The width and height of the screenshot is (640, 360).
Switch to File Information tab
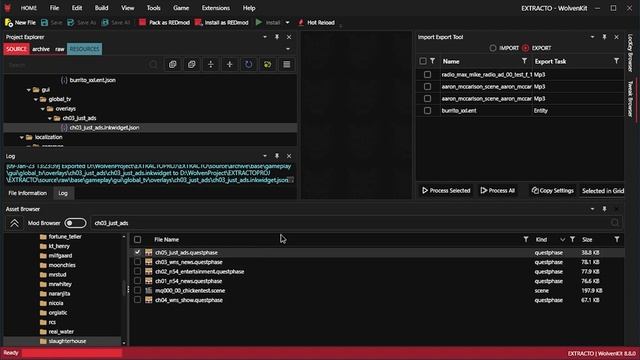tap(27, 193)
